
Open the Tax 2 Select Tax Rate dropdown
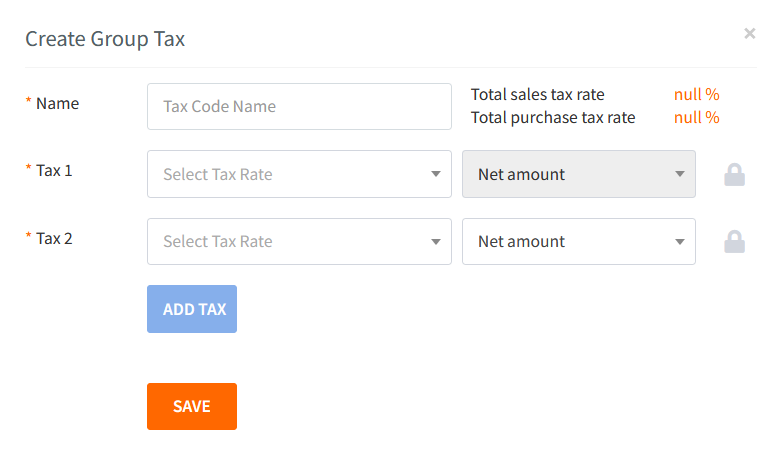[x=290, y=242]
